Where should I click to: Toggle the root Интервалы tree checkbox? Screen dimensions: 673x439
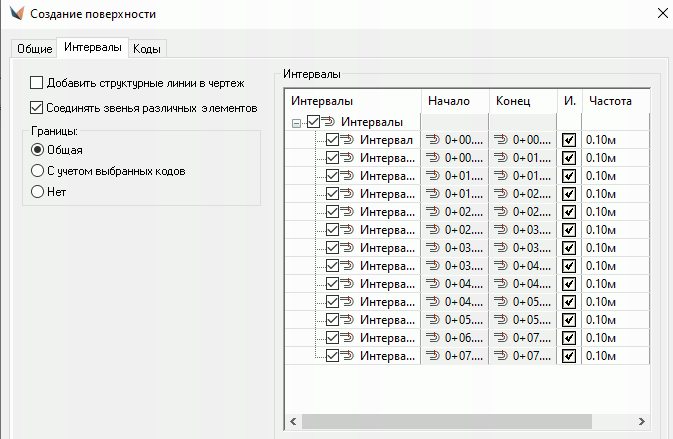(313, 122)
